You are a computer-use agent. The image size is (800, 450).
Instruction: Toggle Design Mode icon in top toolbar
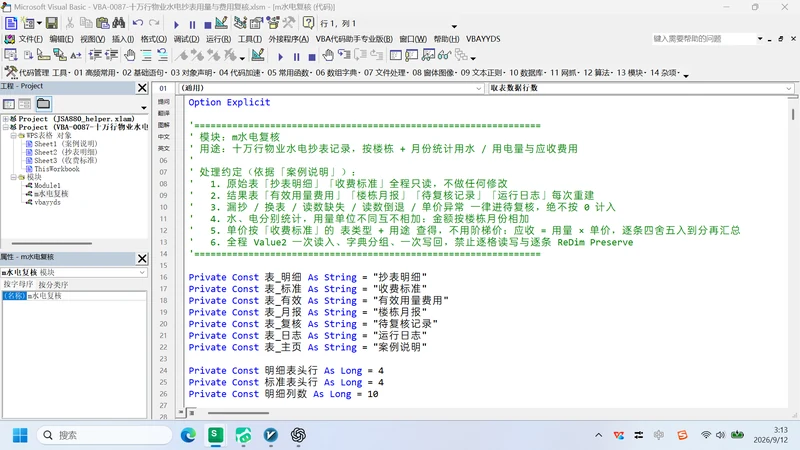coord(221,23)
